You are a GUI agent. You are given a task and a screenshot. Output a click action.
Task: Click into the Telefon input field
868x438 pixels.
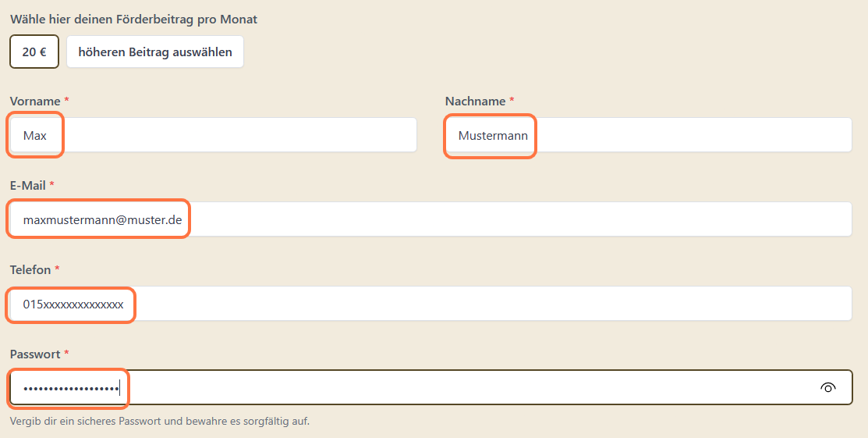430,303
